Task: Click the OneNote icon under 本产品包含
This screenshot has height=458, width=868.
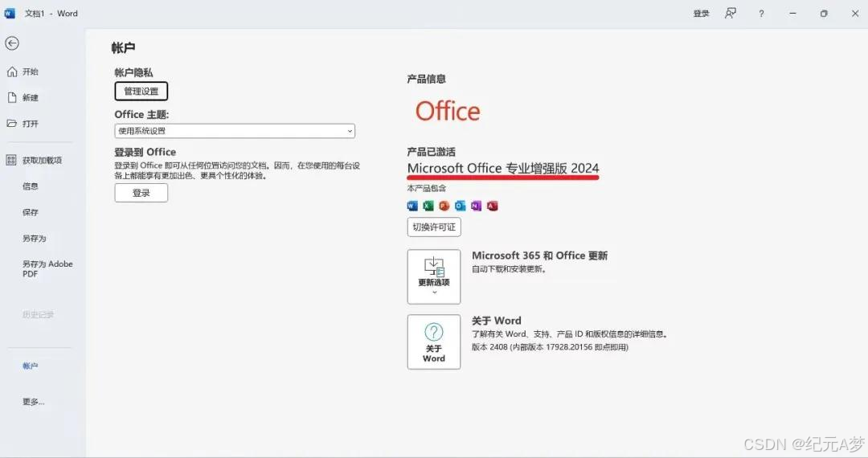Action: pyautogui.click(x=476, y=207)
